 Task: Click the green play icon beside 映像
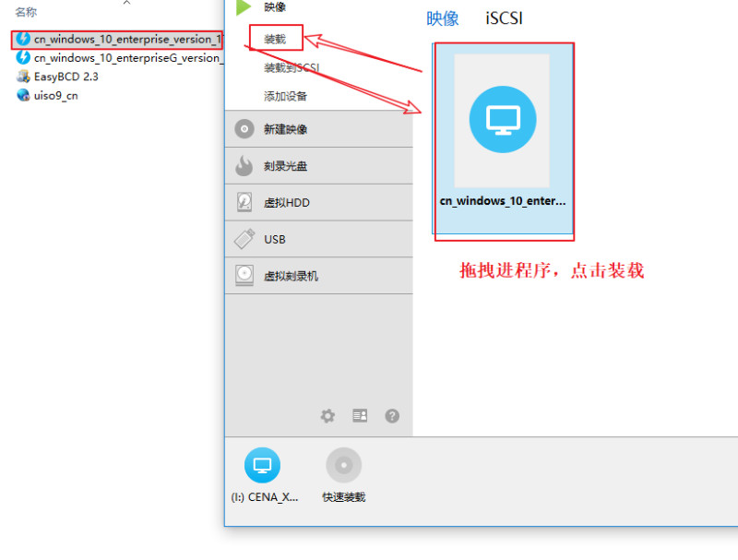click(x=244, y=7)
